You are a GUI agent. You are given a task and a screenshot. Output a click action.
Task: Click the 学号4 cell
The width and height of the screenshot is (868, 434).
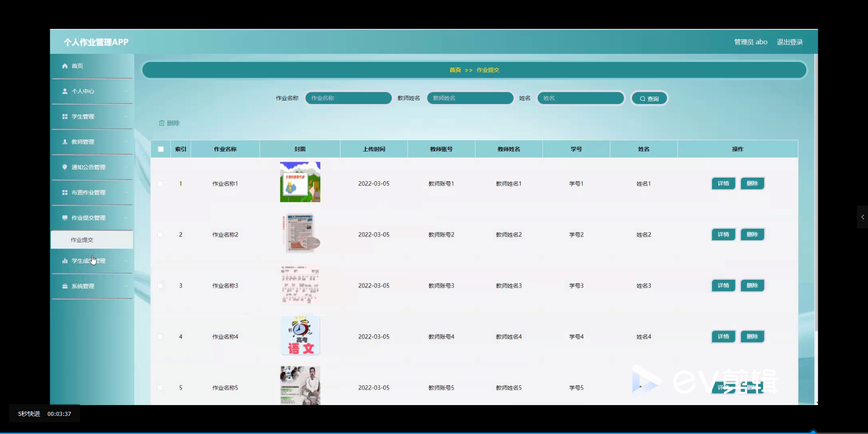coord(576,337)
